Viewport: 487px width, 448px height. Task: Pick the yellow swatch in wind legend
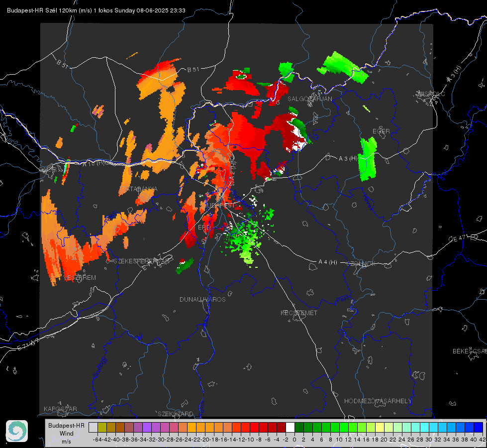point(380,428)
